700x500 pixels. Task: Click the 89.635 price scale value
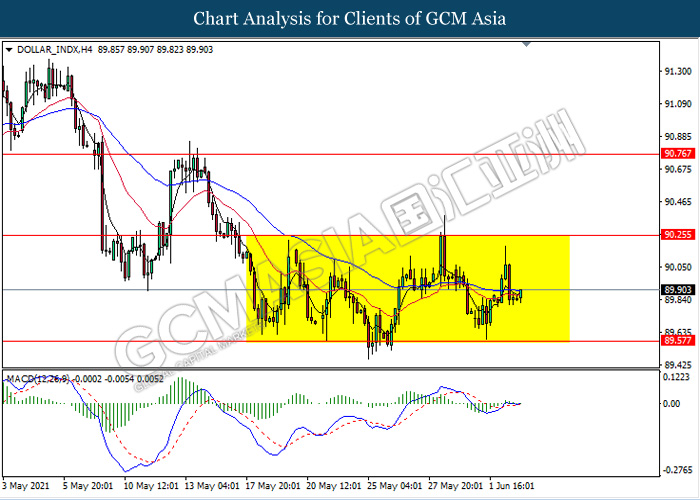(678, 332)
